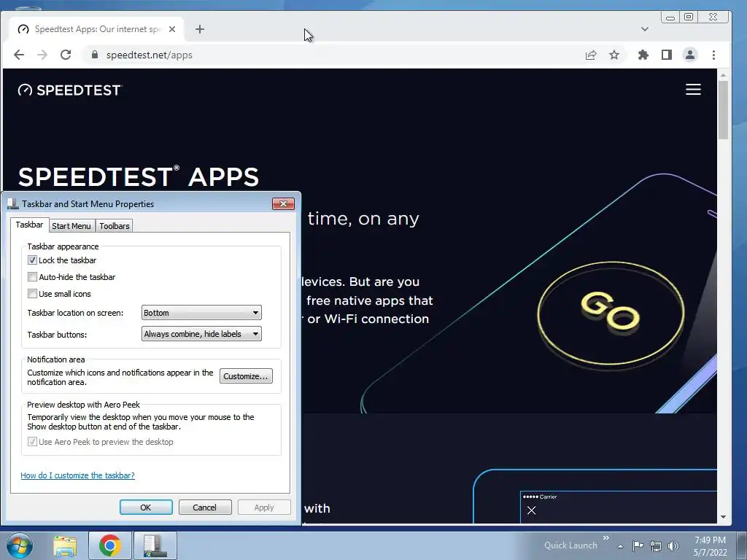Open Chrome tab search chevron
Screen dimensions: 747x560
point(645,29)
